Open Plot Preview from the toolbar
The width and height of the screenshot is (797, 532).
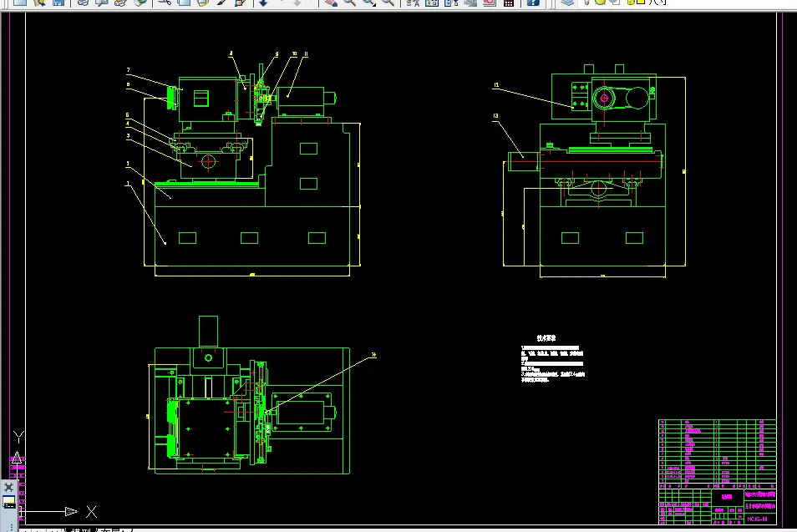[x=102, y=2]
